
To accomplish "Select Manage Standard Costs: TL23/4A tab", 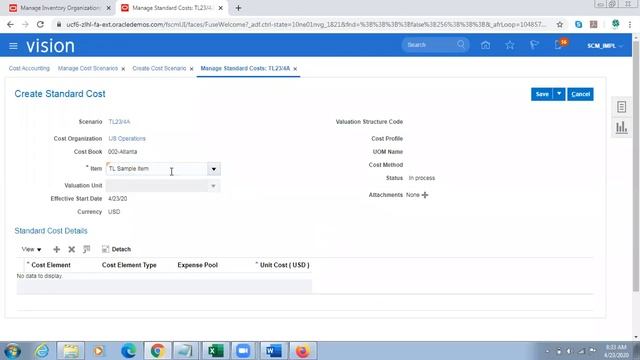I will pos(245,69).
